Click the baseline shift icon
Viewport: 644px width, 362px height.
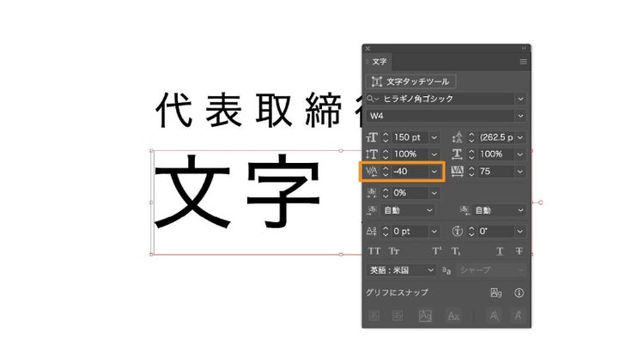[372, 232]
